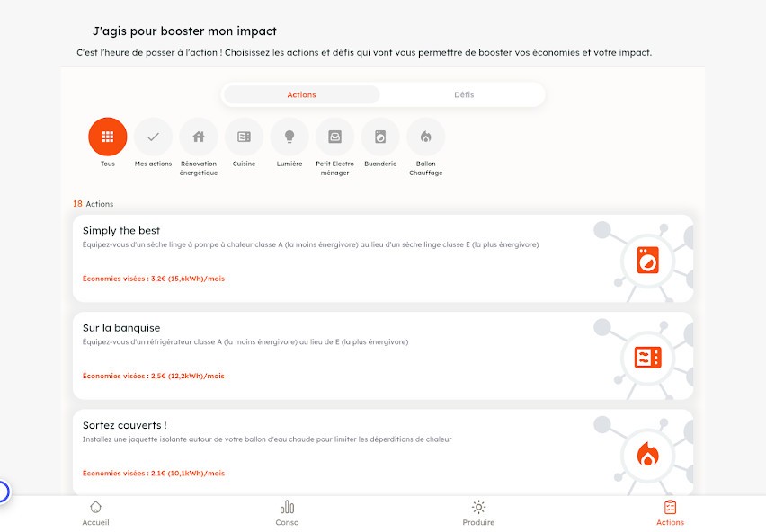Select the Lumière lightbulb icon
The image size is (766, 532).
[289, 137]
